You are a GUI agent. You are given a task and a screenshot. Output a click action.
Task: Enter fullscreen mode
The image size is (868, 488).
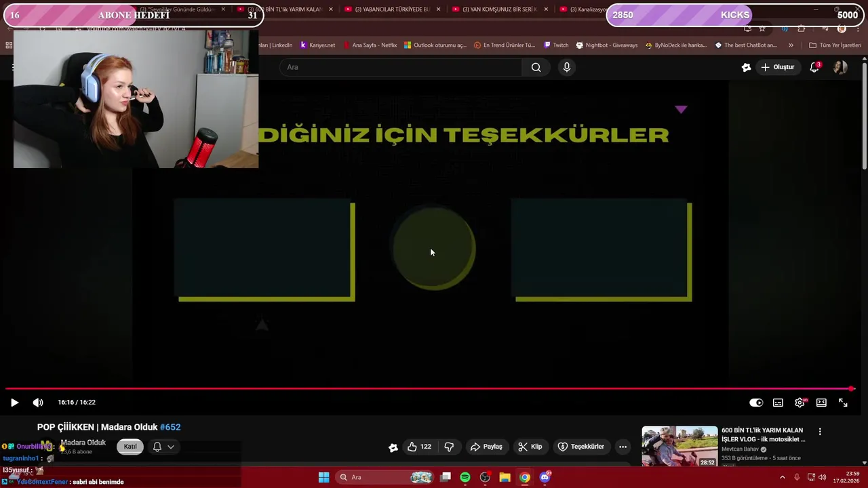coord(843,403)
